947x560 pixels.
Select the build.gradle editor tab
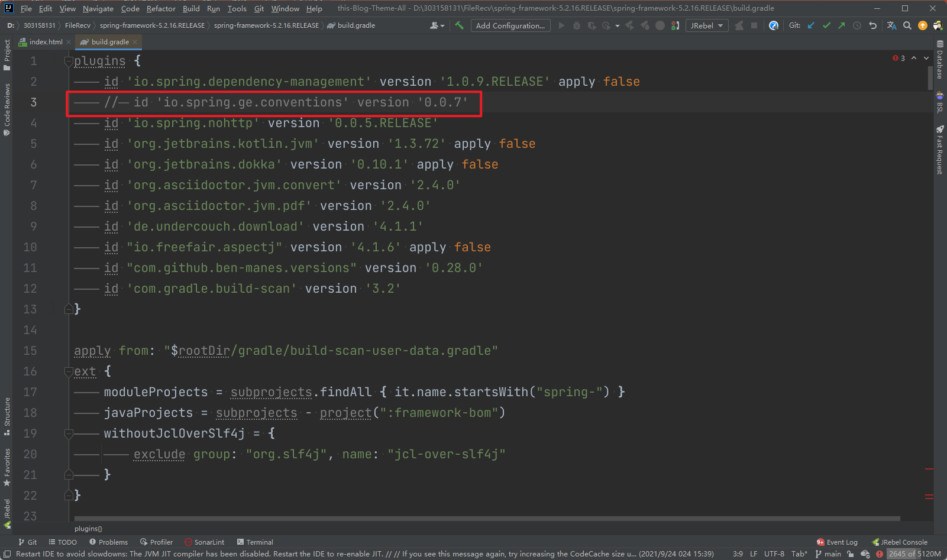[110, 42]
